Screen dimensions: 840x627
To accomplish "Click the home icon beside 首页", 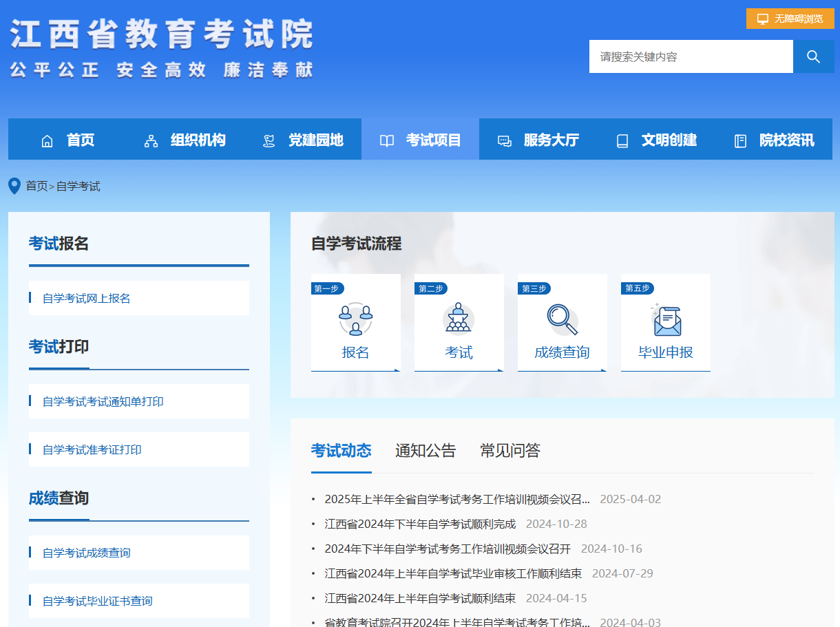I will (48, 141).
